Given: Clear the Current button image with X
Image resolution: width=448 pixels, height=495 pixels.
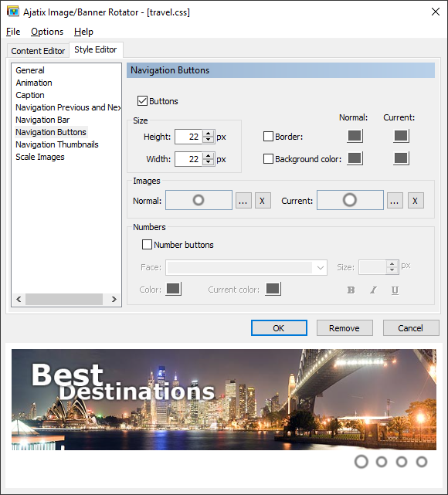Looking at the screenshot, I should 416,201.
